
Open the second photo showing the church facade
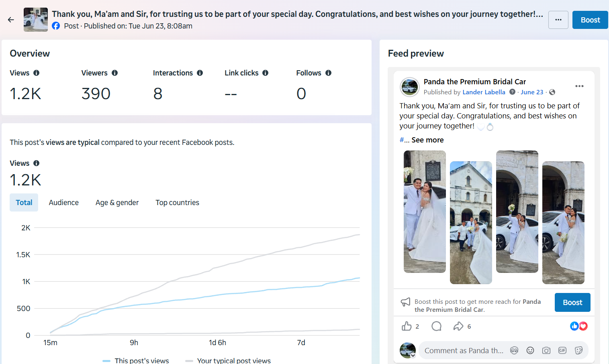471,223
